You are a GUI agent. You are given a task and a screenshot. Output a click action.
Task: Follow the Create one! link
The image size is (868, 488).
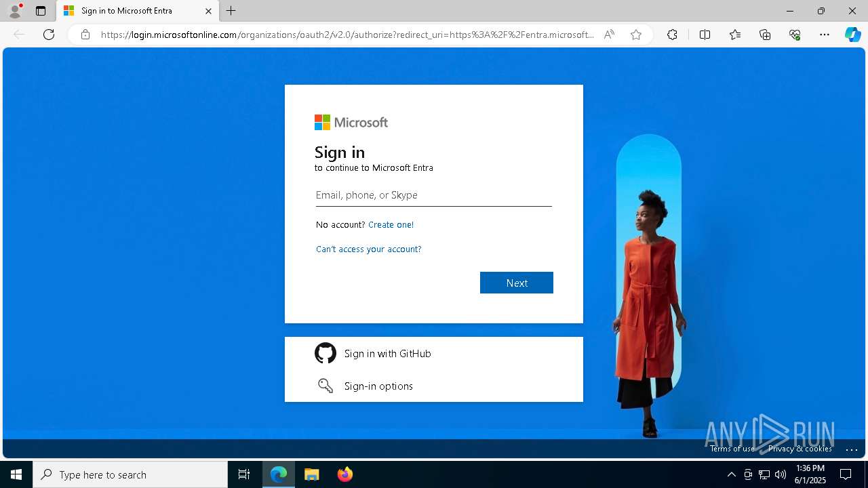click(x=391, y=224)
